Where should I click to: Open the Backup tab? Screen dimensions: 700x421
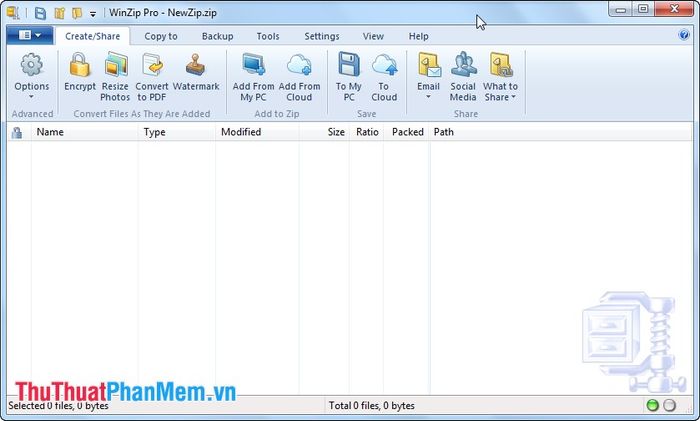(217, 36)
